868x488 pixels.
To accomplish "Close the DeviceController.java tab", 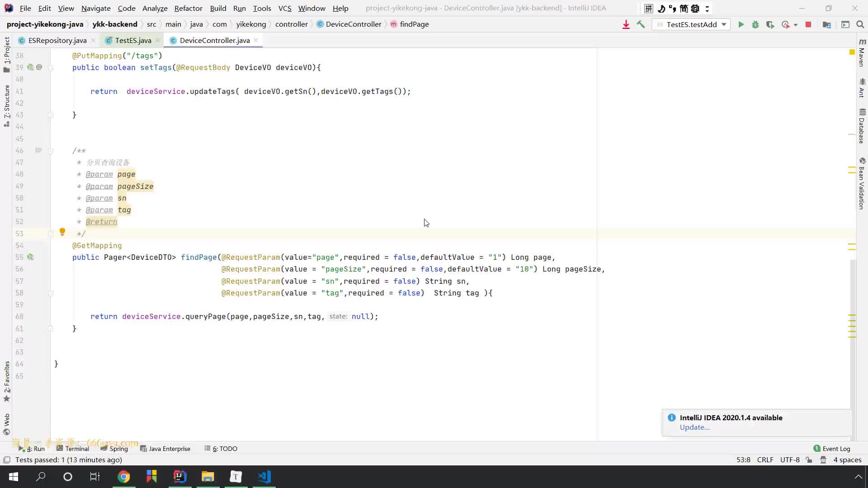I will [x=256, y=40].
